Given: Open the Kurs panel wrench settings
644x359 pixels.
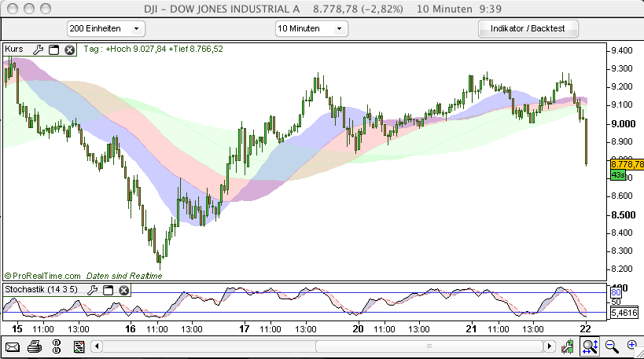Looking at the screenshot, I should point(39,49).
